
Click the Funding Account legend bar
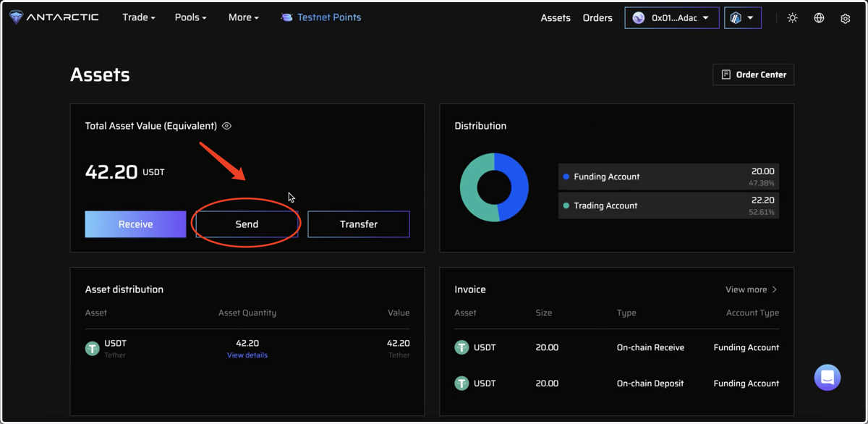(668, 177)
